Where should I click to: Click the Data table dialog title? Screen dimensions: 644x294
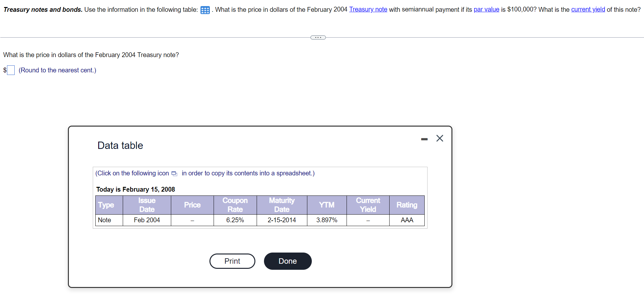click(x=120, y=145)
